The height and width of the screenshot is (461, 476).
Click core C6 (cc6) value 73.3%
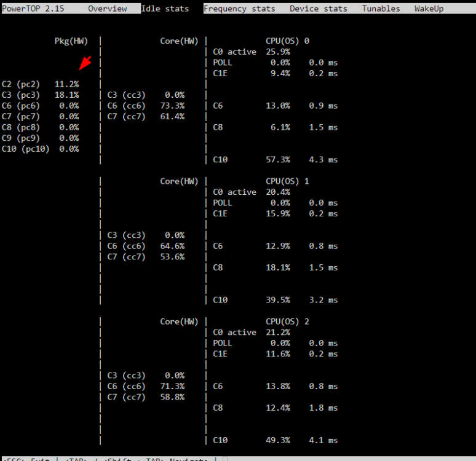pyautogui.click(x=172, y=106)
